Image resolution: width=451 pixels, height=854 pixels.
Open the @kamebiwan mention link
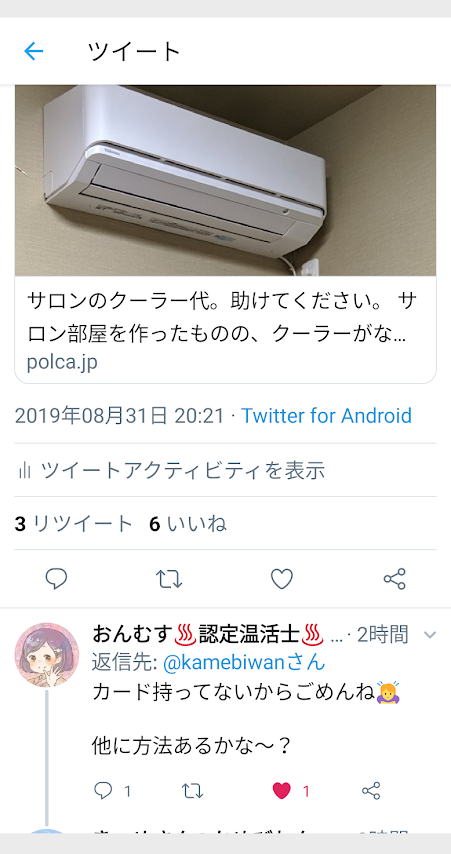tap(244, 663)
